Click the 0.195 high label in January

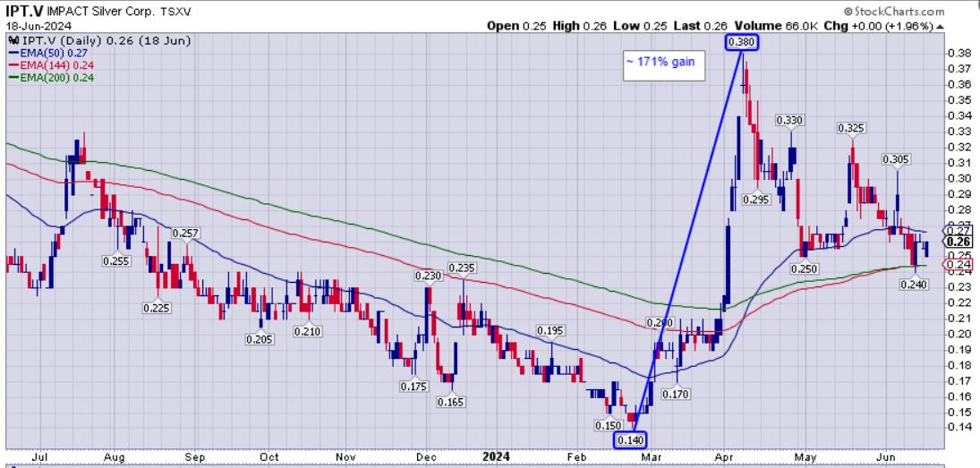[550, 330]
